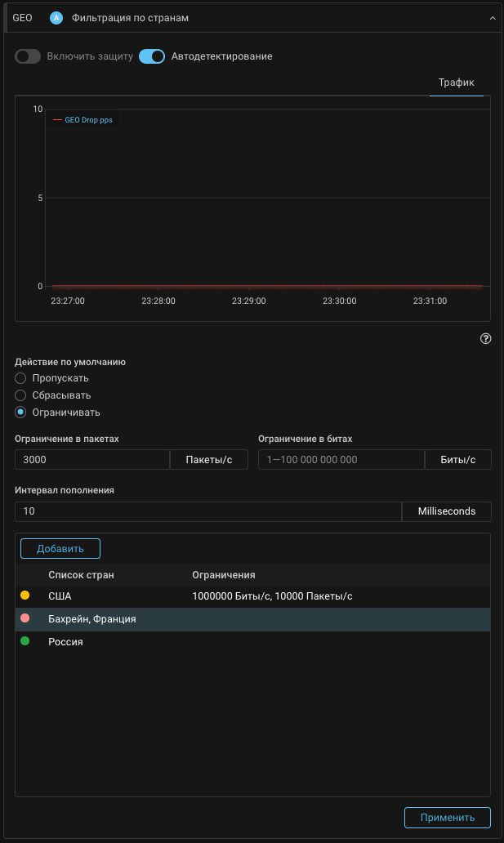Switch to the Трафик tab

(x=456, y=83)
